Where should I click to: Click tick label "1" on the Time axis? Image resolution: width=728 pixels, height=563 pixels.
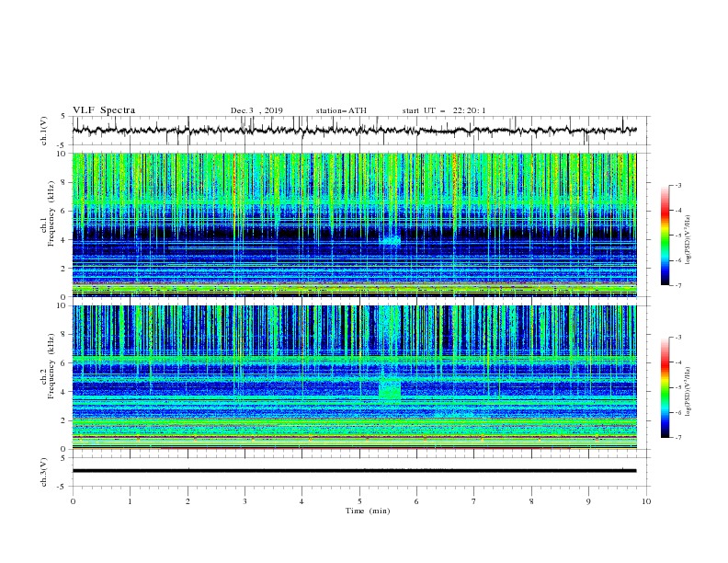130,501
